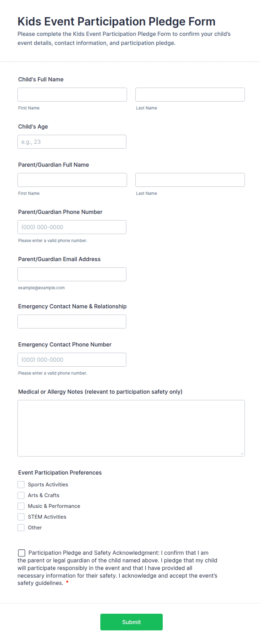Click the child's Last Name field
260x644 pixels.
[x=190, y=95]
